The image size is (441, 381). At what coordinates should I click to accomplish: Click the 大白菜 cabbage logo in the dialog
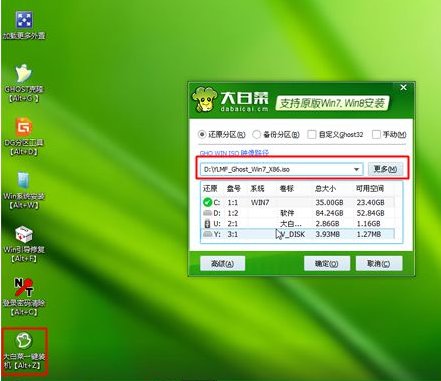coord(204,99)
